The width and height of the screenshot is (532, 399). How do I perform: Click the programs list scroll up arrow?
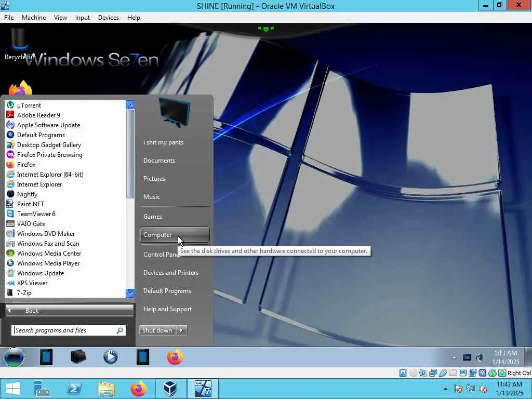(130, 105)
